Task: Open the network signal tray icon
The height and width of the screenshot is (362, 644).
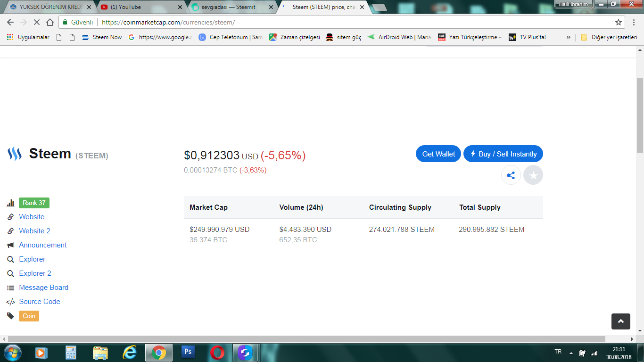Action: coord(594,353)
